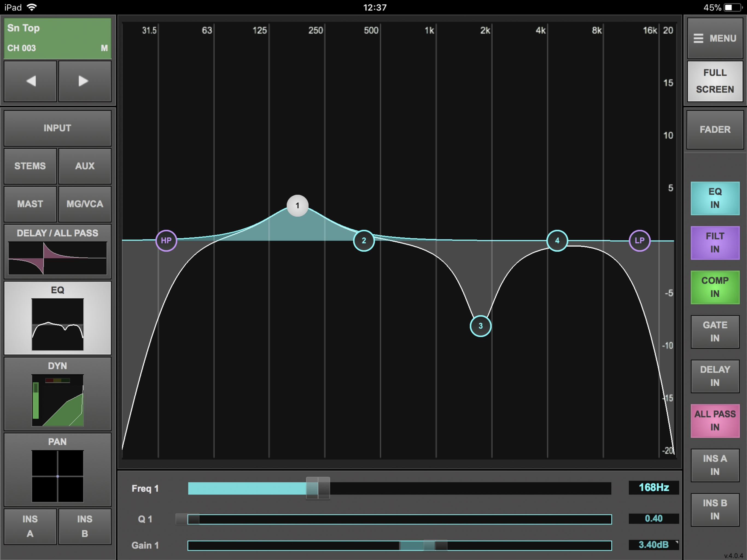The image size is (747, 560).
Task: Go to previous channel with left arrow
Action: point(30,81)
